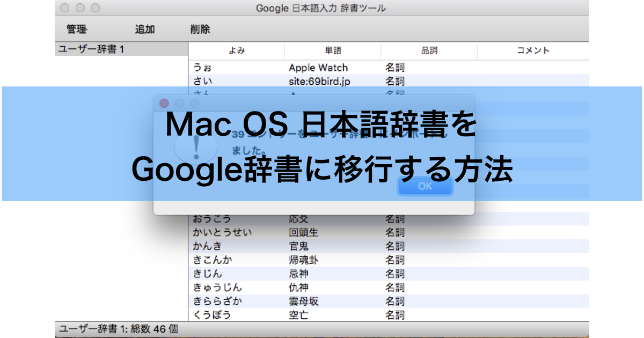Screen dimensions: 644x338
Task: Click the コメント column header
Action: click(x=533, y=50)
